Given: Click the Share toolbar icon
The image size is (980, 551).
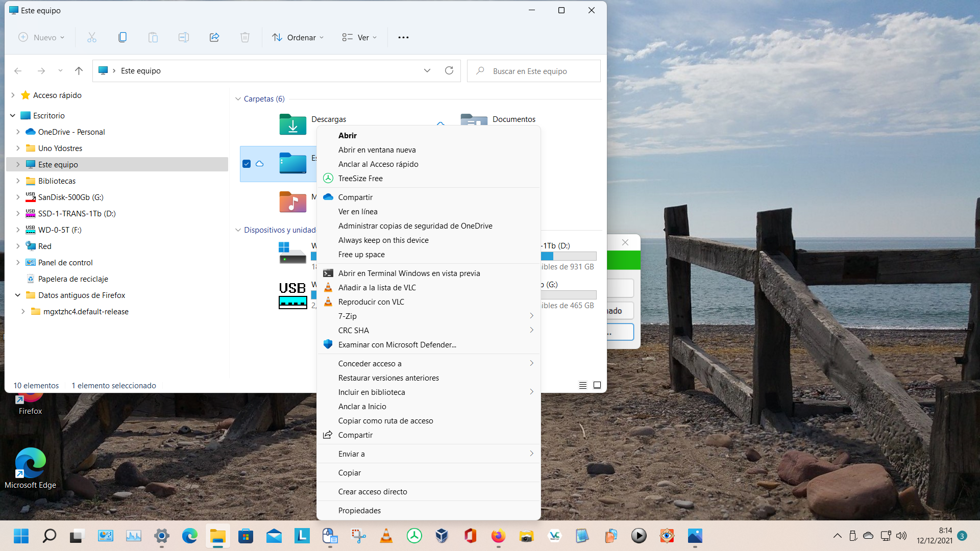Looking at the screenshot, I should pos(214,37).
